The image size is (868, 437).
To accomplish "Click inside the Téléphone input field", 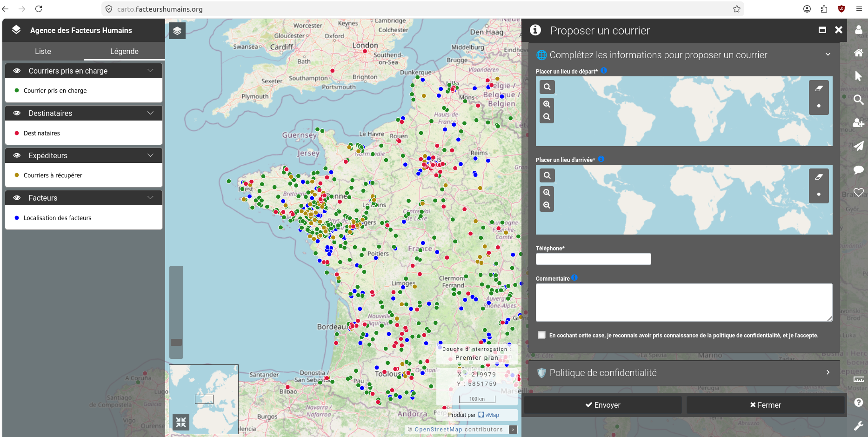I will 593,259.
